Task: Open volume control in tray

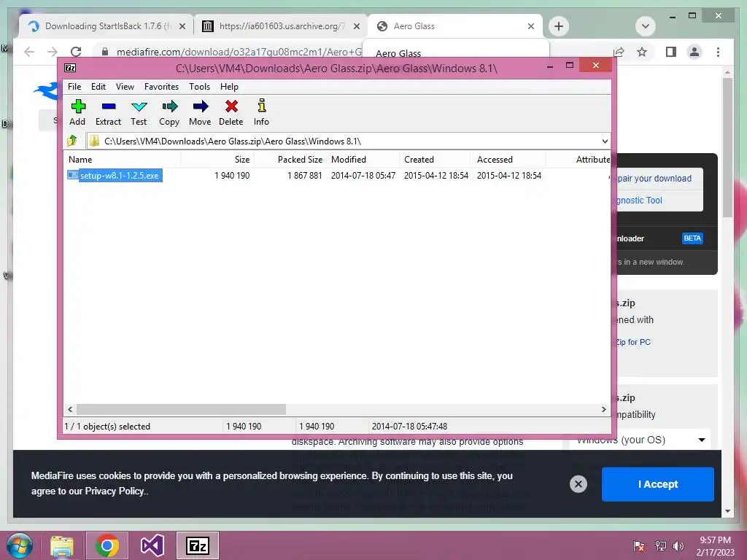Action: (678, 546)
